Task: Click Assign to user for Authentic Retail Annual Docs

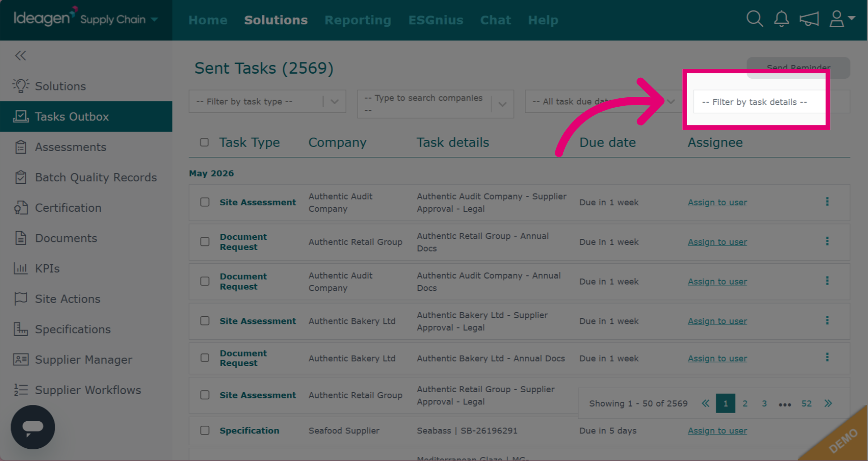Action: pyautogui.click(x=717, y=242)
